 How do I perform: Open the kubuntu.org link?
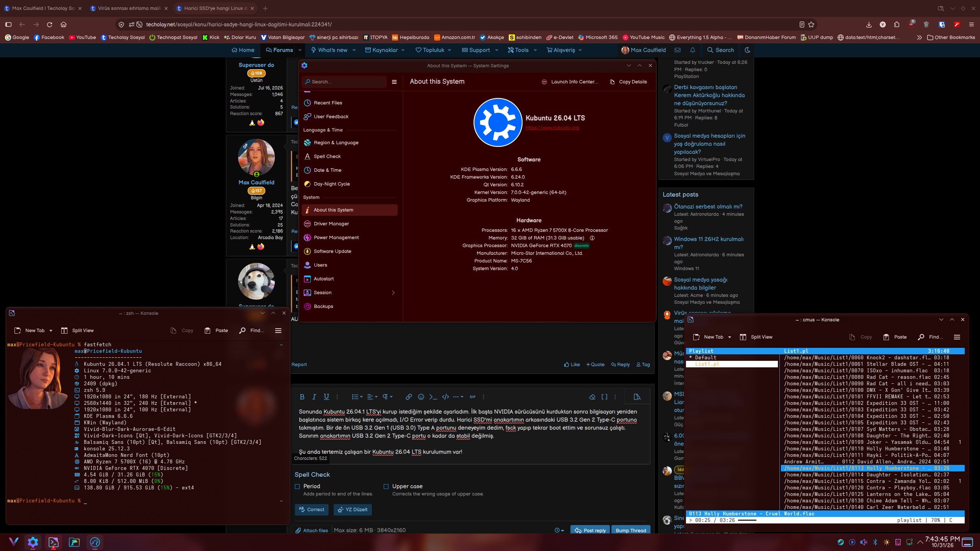(552, 128)
